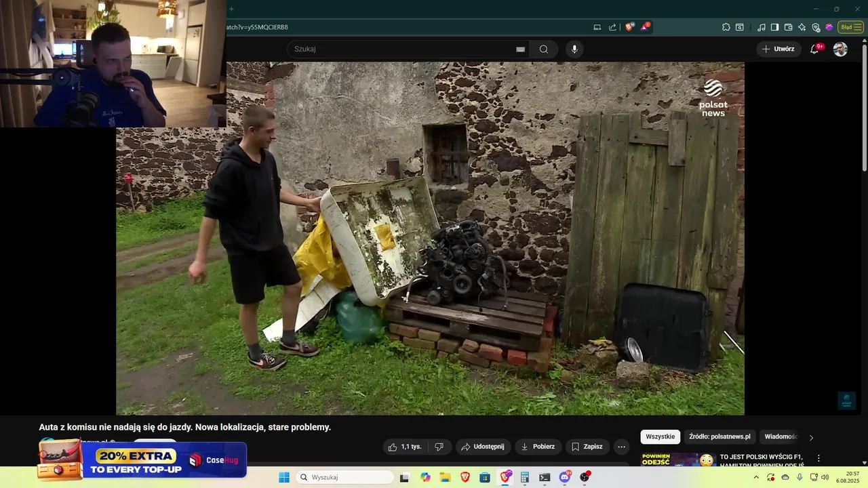Select the Wiadomości chip

tap(781, 436)
